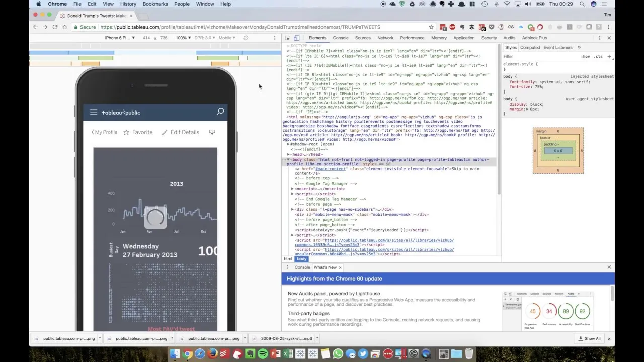Click the Wi-Fi icon in menu bar
Screen dimensions: 644x362
507,4
